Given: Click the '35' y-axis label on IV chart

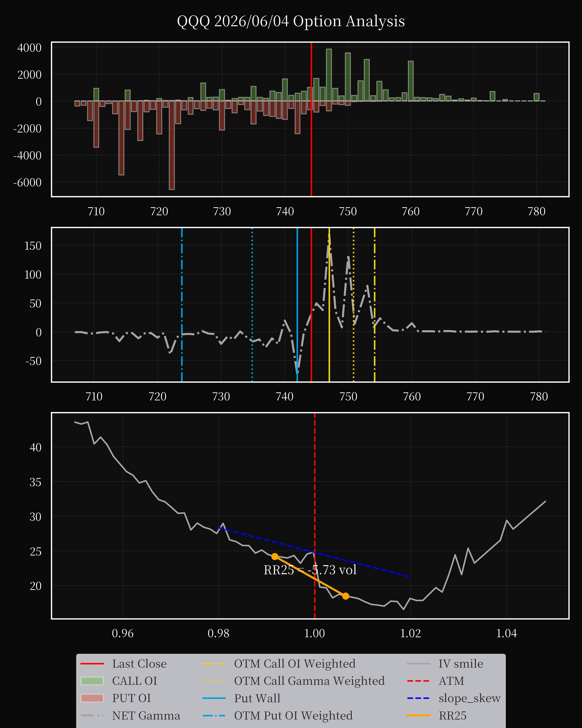Looking at the screenshot, I should click(x=35, y=482).
